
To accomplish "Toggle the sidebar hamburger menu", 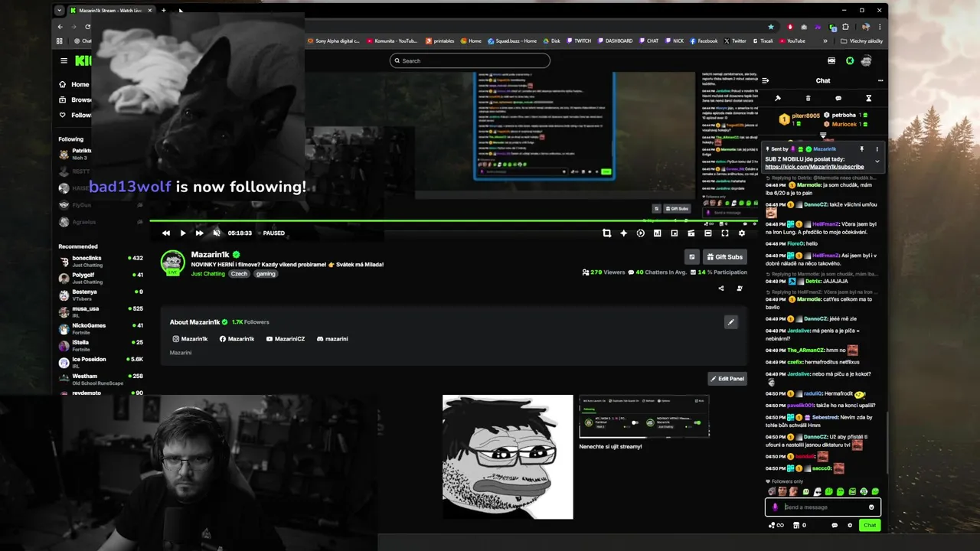I will coord(64,60).
